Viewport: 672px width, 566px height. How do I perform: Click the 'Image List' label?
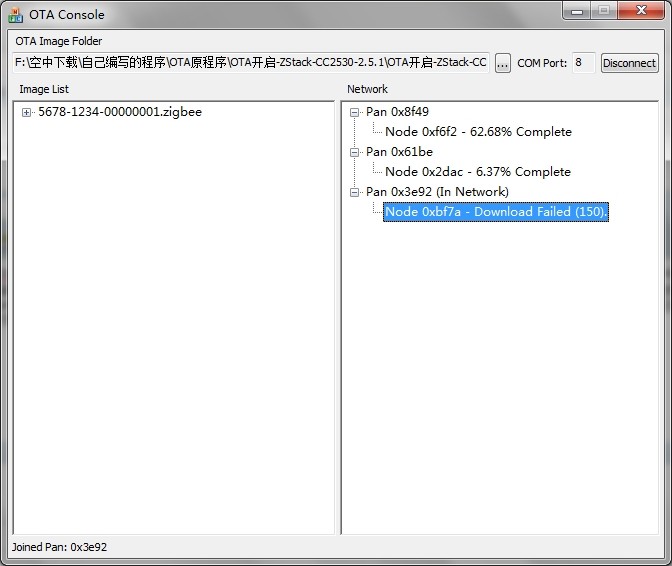[x=44, y=89]
